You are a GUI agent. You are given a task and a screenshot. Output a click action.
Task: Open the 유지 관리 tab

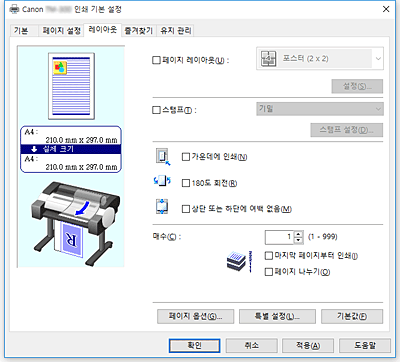click(x=176, y=31)
